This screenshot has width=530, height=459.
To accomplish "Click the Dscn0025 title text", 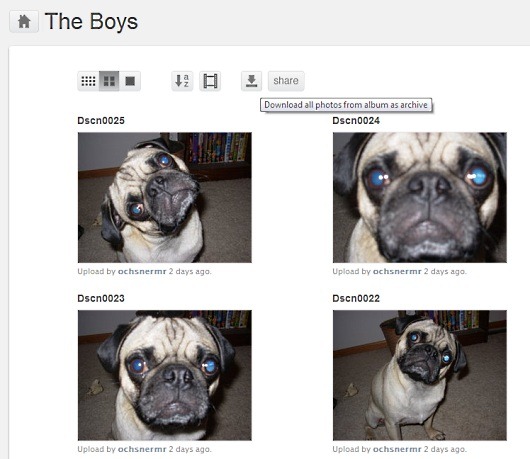I will coord(101,121).
